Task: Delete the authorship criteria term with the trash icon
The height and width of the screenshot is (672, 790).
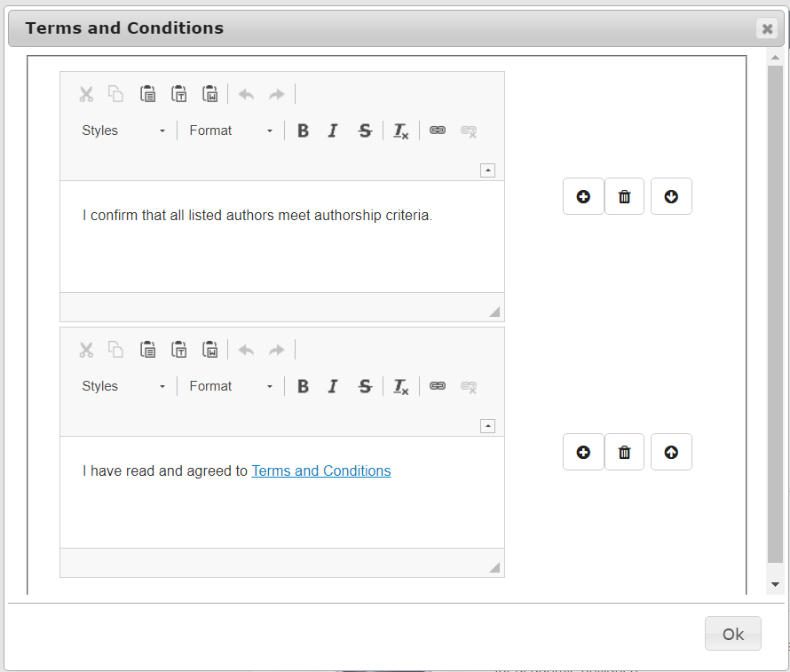Action: (x=624, y=196)
